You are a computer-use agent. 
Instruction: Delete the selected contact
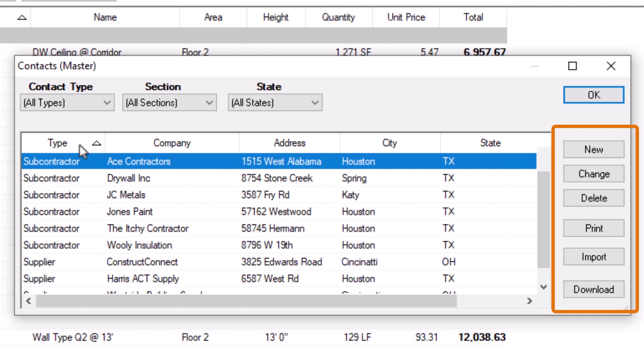593,198
